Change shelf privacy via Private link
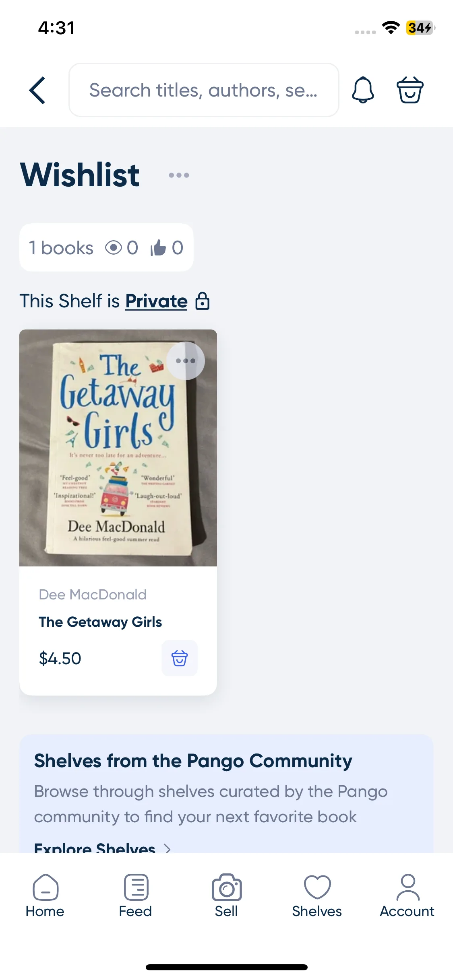453x980 pixels. point(156,301)
